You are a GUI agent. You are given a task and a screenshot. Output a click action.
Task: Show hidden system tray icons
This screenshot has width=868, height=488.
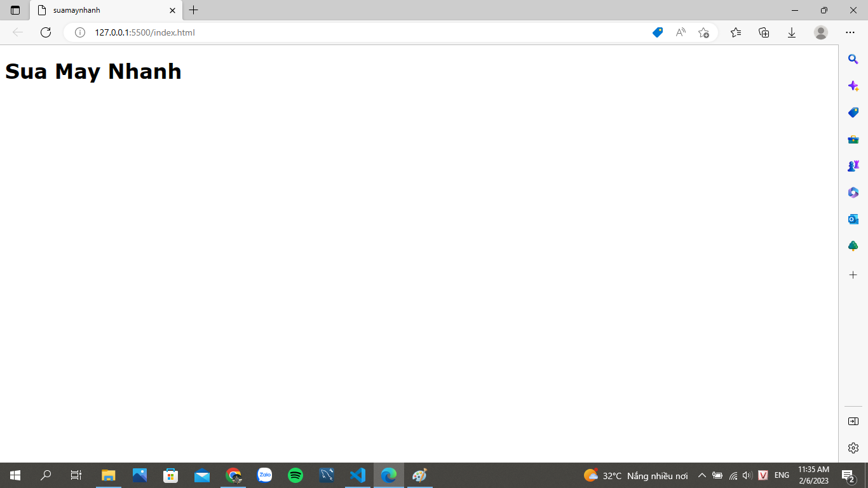tap(702, 475)
